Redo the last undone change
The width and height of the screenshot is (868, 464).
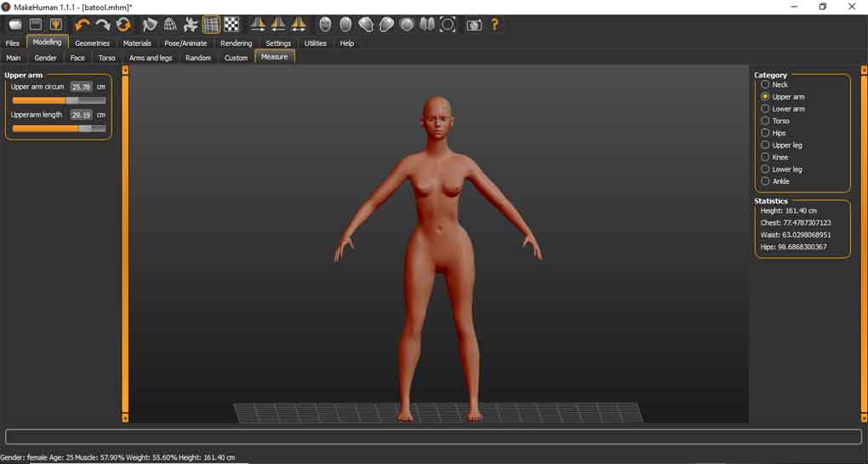[103, 25]
